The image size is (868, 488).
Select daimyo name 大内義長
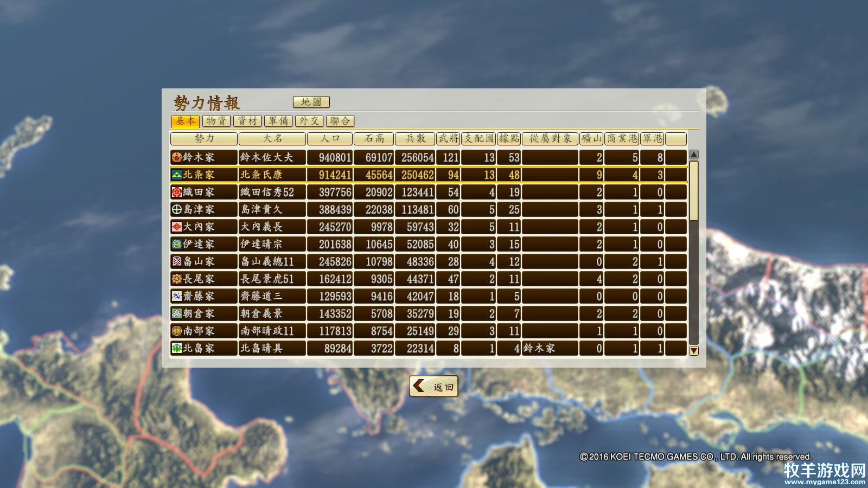[261, 227]
